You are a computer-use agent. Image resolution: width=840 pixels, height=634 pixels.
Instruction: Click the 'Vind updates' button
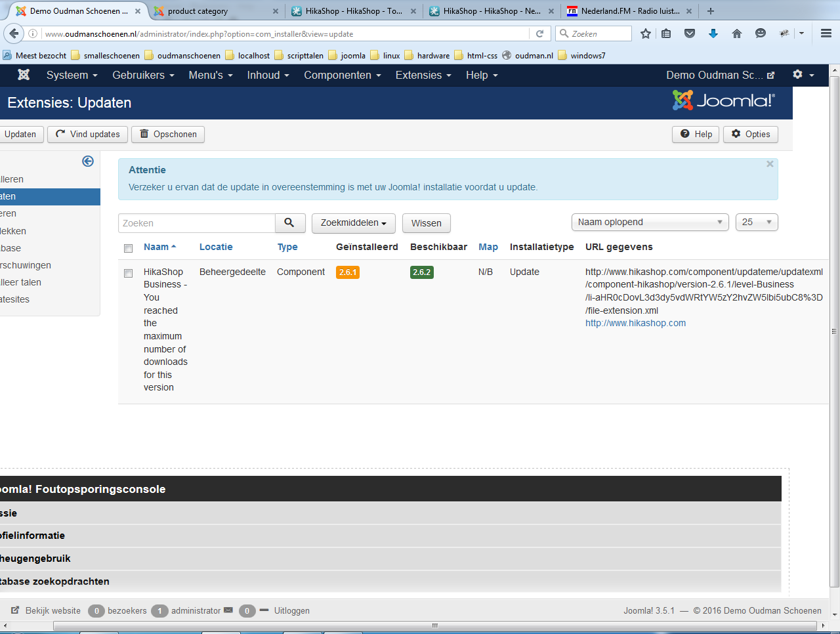tap(88, 135)
